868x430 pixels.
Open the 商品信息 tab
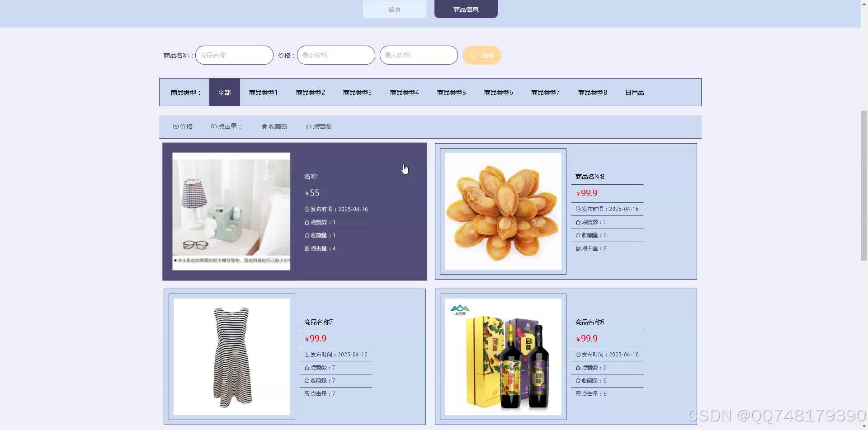465,9
